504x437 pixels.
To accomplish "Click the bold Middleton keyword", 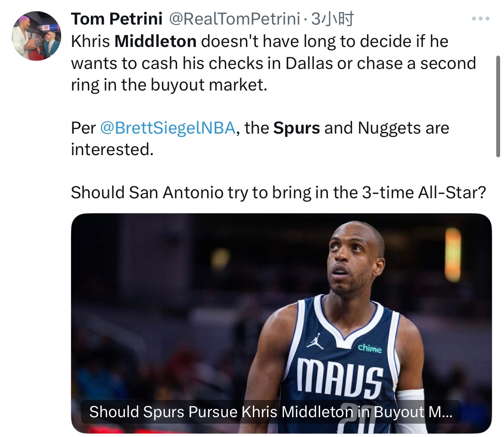I will point(156,41).
